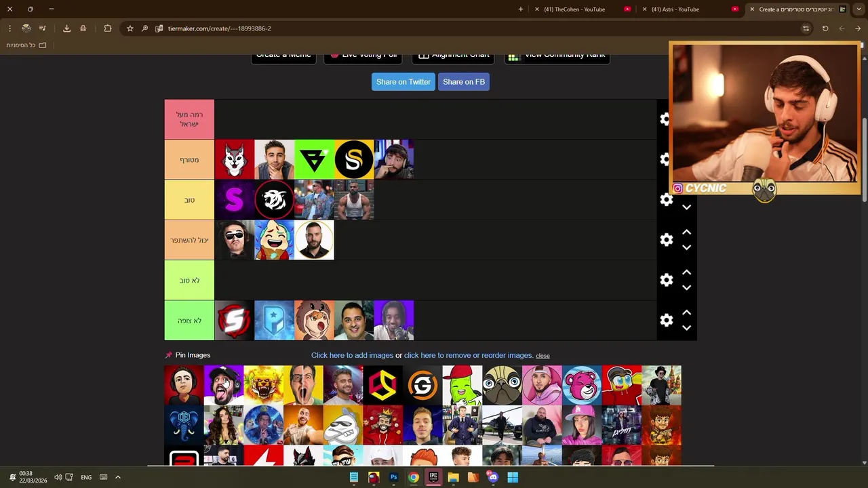
Task: Move the לא צופה tier up
Action: [x=686, y=312]
